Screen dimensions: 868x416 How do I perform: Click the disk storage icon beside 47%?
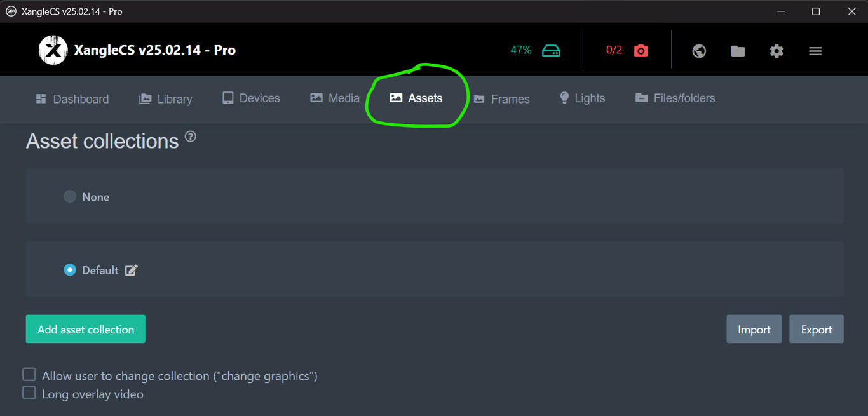551,51
